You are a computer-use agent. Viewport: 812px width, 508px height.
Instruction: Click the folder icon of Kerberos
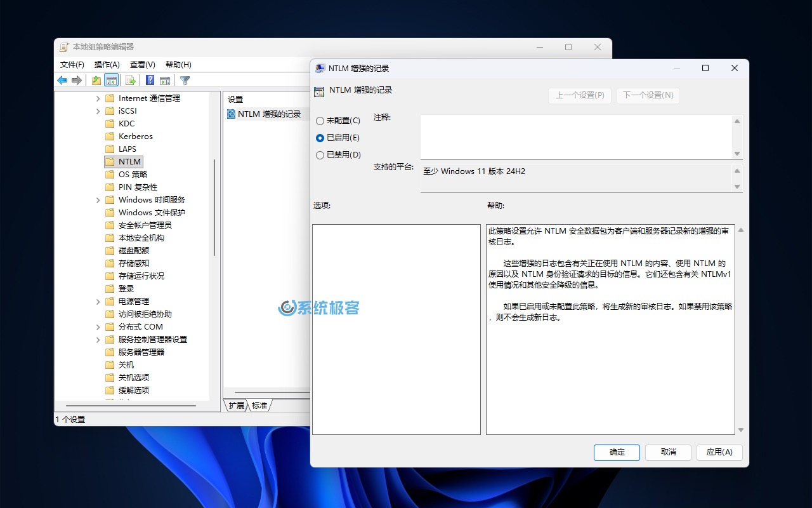[110, 136]
